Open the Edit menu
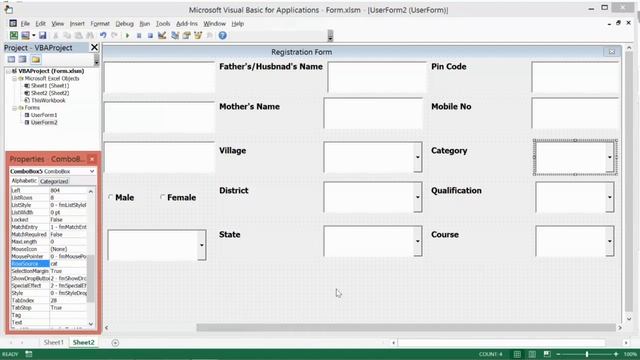Screen dimensions: 640x360 [x=40, y=24]
